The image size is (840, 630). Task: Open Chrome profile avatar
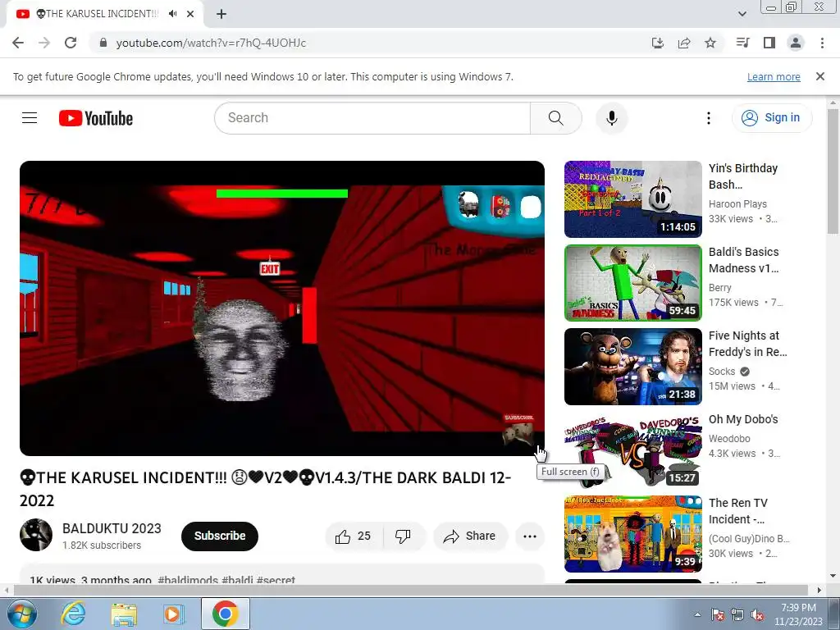click(796, 43)
